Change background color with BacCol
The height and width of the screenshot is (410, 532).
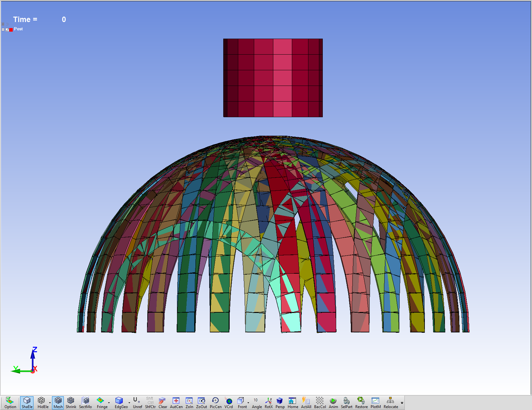tap(320, 403)
